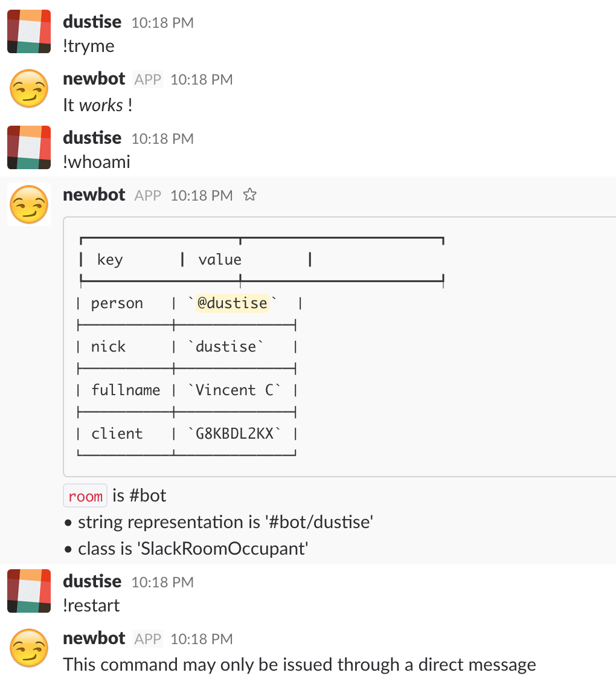Image resolution: width=616 pixels, height=684 pixels.
Task: Star the newbot whoami reply message
Action: coord(250,195)
